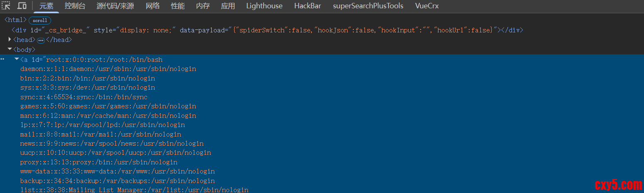Switch to the 网络 tab
644x193 pixels.
tap(152, 6)
